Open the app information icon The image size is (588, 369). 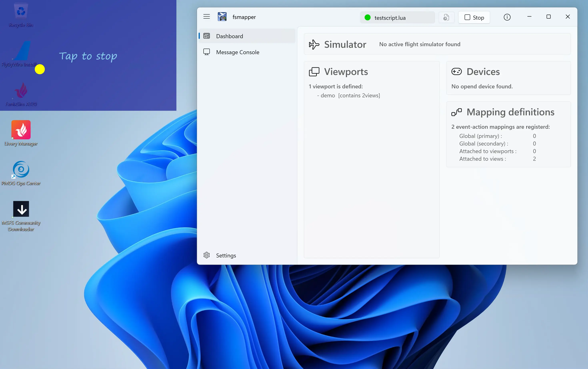[507, 17]
